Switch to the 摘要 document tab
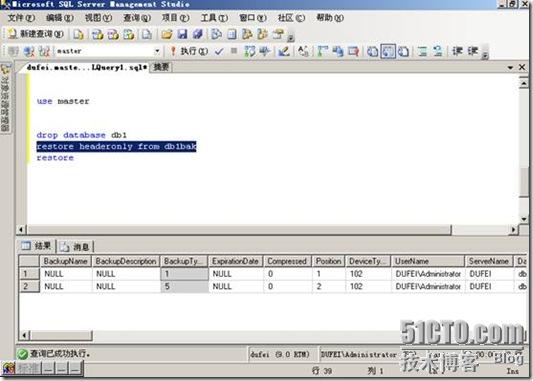The height and width of the screenshot is (381, 533). [161, 67]
